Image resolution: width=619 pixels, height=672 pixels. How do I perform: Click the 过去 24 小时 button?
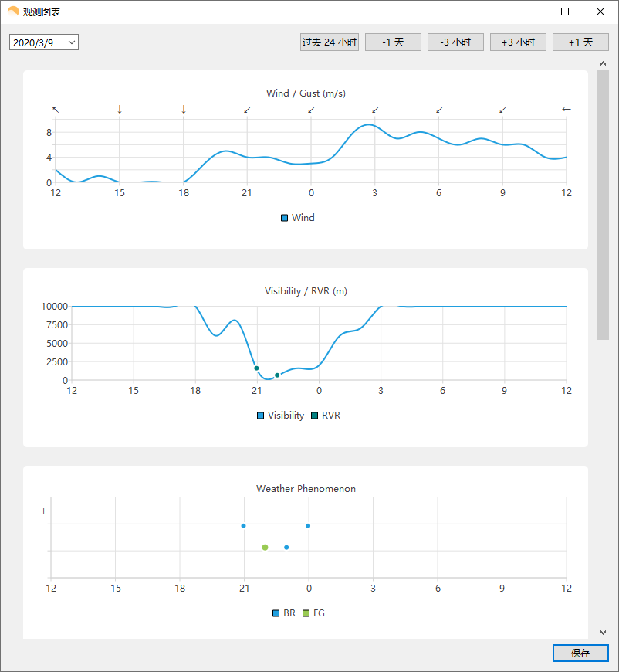pyautogui.click(x=330, y=42)
